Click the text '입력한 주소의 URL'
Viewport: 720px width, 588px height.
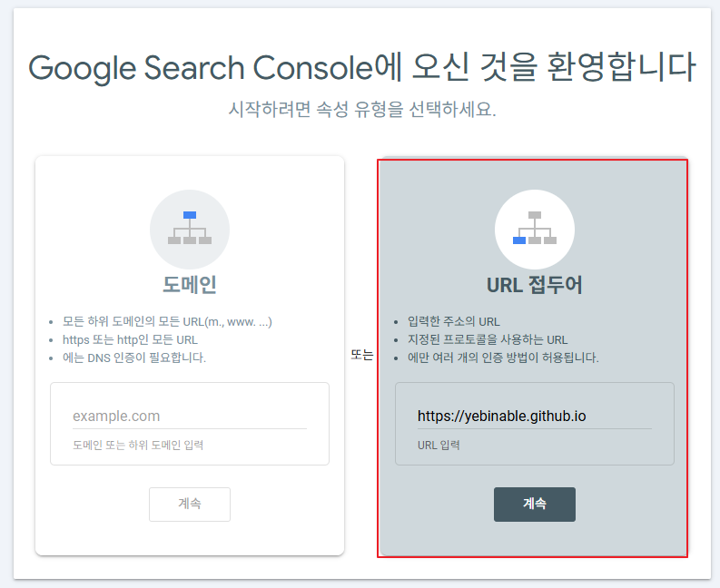pyautogui.click(x=454, y=321)
